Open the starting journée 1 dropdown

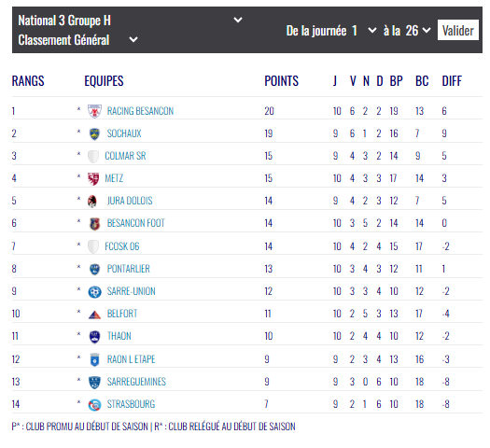coord(363,31)
